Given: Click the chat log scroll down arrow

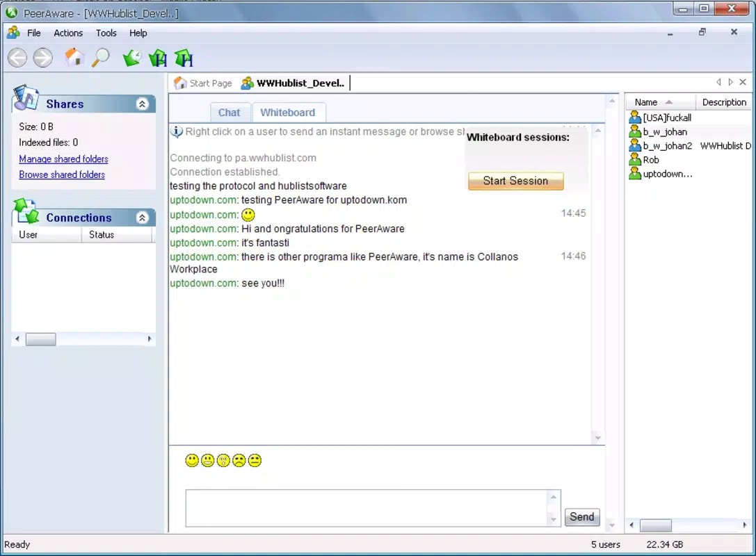Looking at the screenshot, I should pyautogui.click(x=598, y=438).
